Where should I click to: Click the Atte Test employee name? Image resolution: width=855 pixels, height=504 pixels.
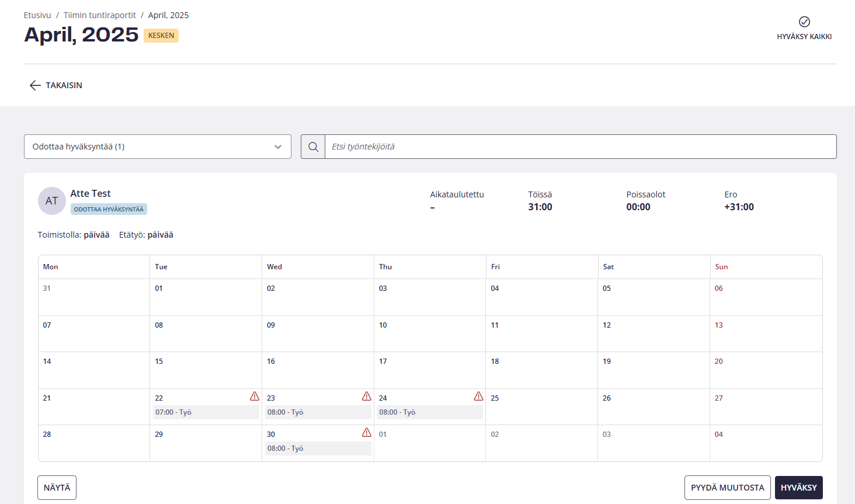pyautogui.click(x=91, y=193)
